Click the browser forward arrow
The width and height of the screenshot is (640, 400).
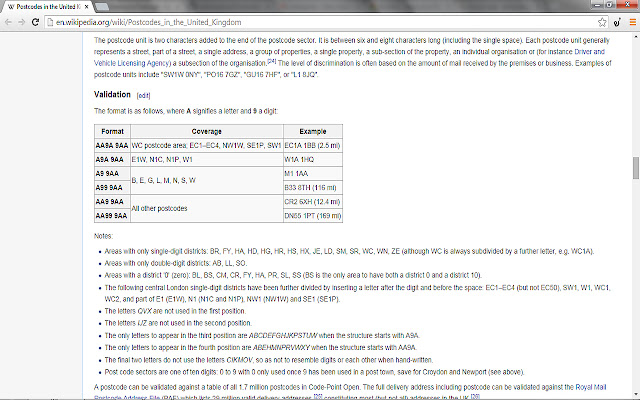[22, 22]
